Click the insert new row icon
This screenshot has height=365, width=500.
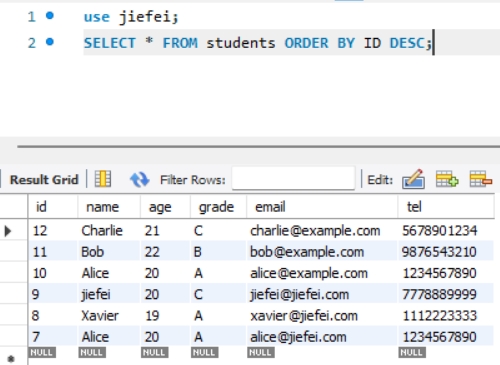[x=447, y=179]
